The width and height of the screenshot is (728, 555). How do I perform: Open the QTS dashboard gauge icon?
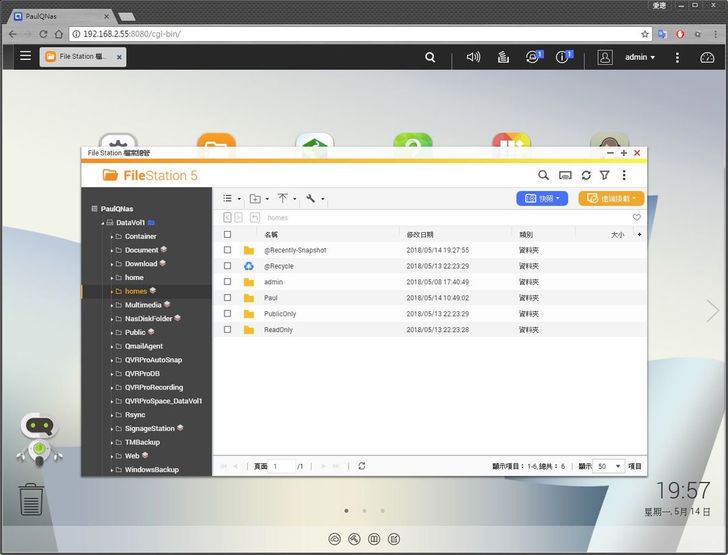tap(706, 57)
